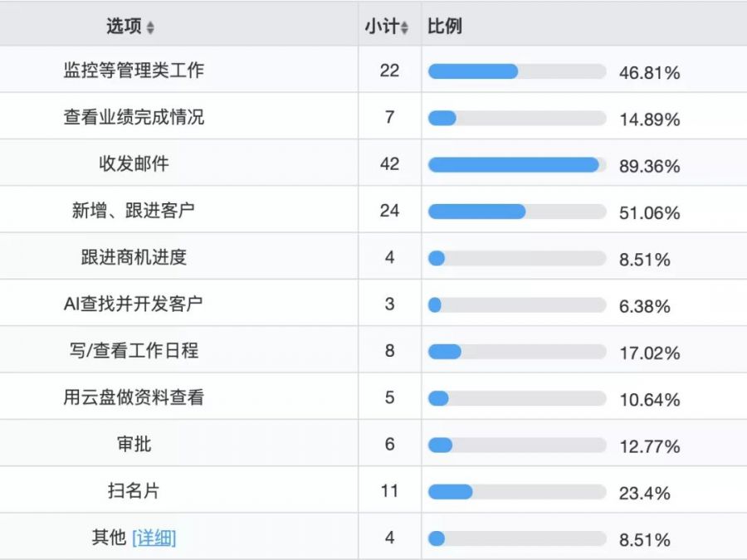
Task: Select the 用云盘做资料查看 row
Action: coord(373,397)
